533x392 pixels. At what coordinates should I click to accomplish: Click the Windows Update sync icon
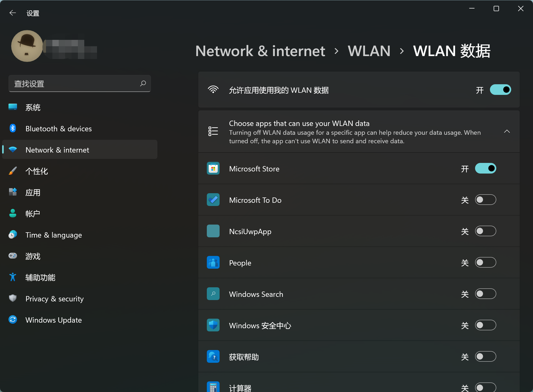12,319
